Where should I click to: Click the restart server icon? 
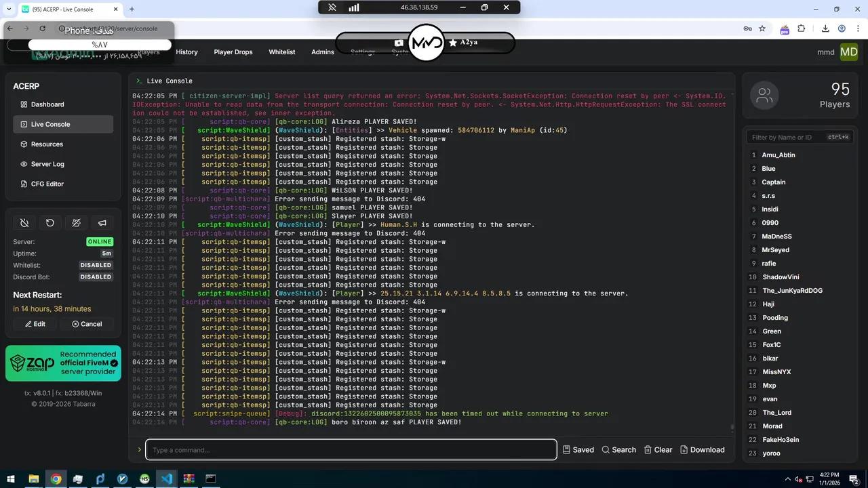pyautogui.click(x=50, y=223)
